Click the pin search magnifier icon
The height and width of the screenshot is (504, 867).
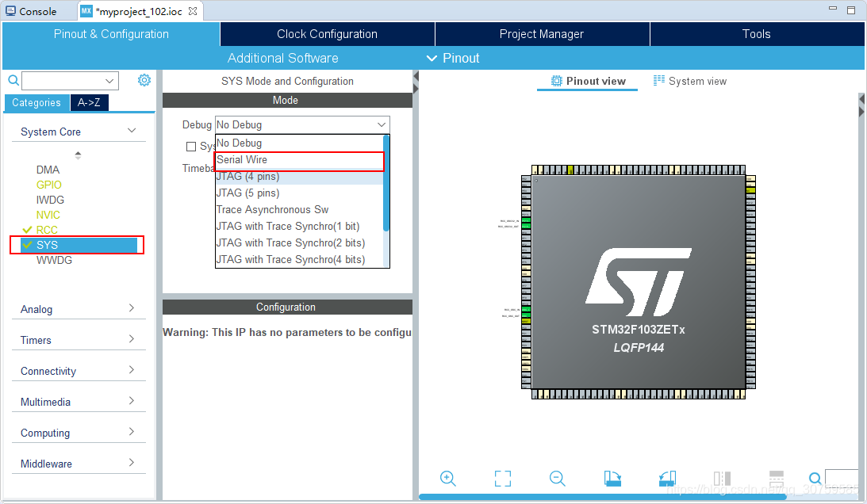pyautogui.click(x=815, y=479)
